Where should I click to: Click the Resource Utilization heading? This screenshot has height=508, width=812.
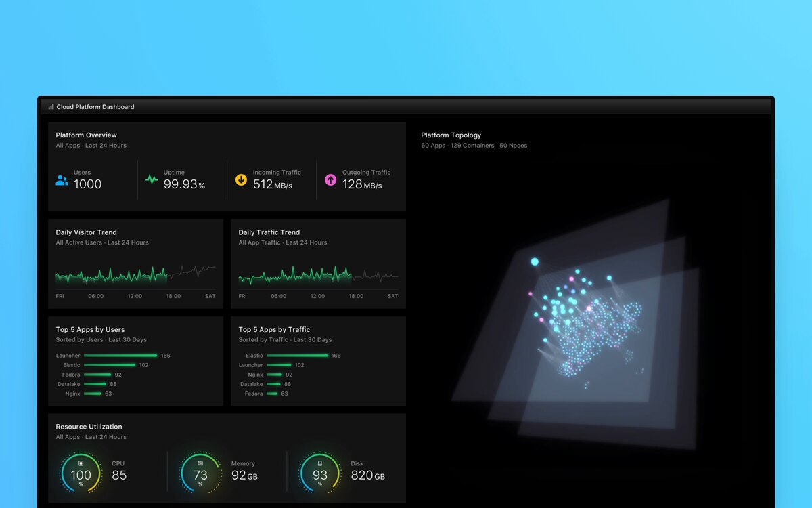(x=89, y=427)
